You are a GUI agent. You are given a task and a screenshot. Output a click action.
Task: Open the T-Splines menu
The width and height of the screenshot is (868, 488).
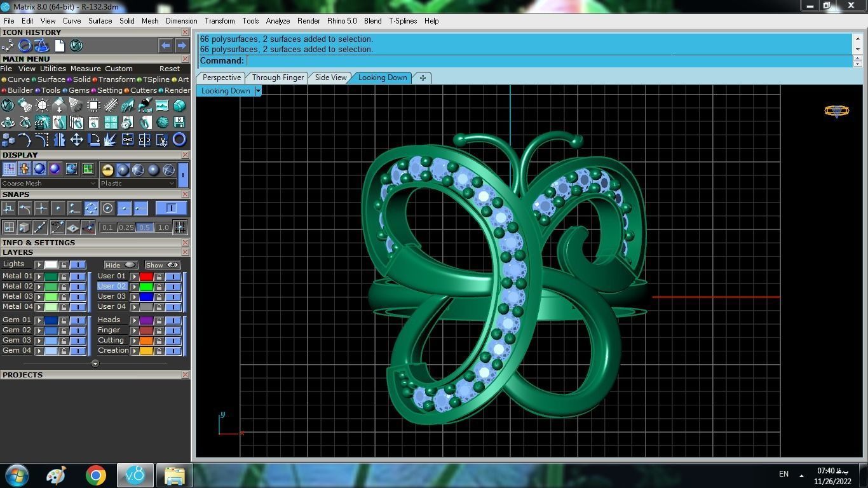tap(403, 21)
